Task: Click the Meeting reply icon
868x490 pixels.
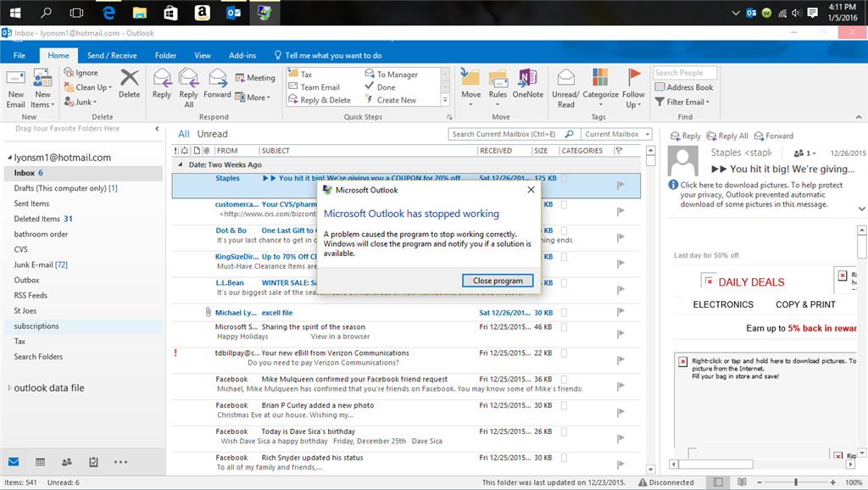Action: [x=240, y=78]
